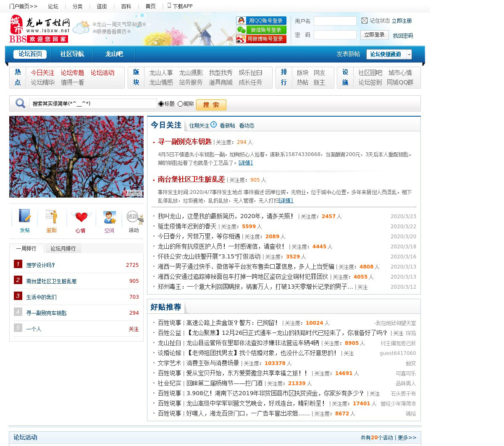The width and height of the screenshot is (504, 446).
Task: Click the 立即登录 login button
Action: coord(374,35)
